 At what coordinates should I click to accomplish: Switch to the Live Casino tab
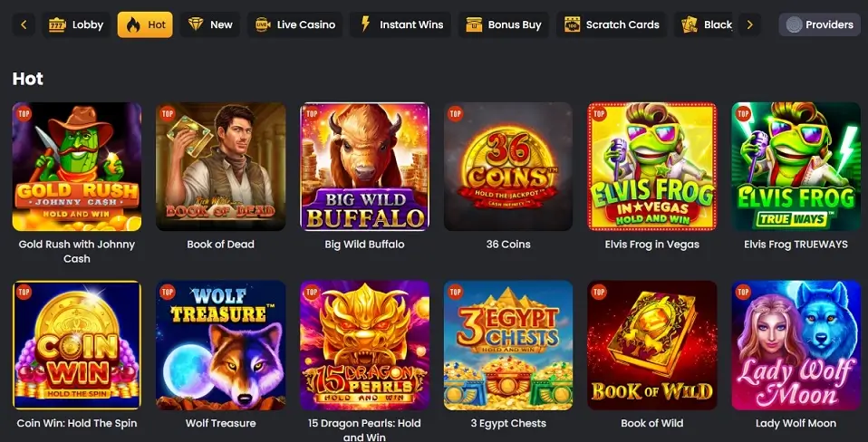pos(295,24)
